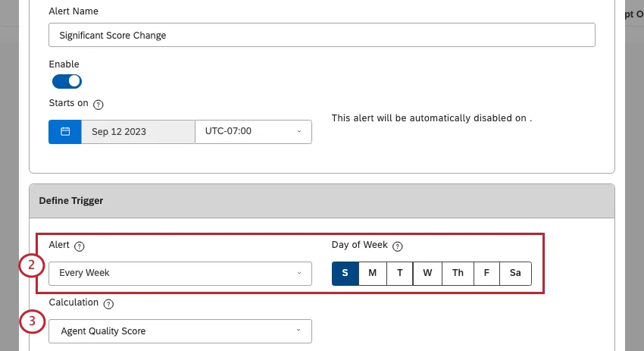Viewport: 644px width, 351px height.
Task: Click the Alert Name text field
Action: tap(321, 36)
